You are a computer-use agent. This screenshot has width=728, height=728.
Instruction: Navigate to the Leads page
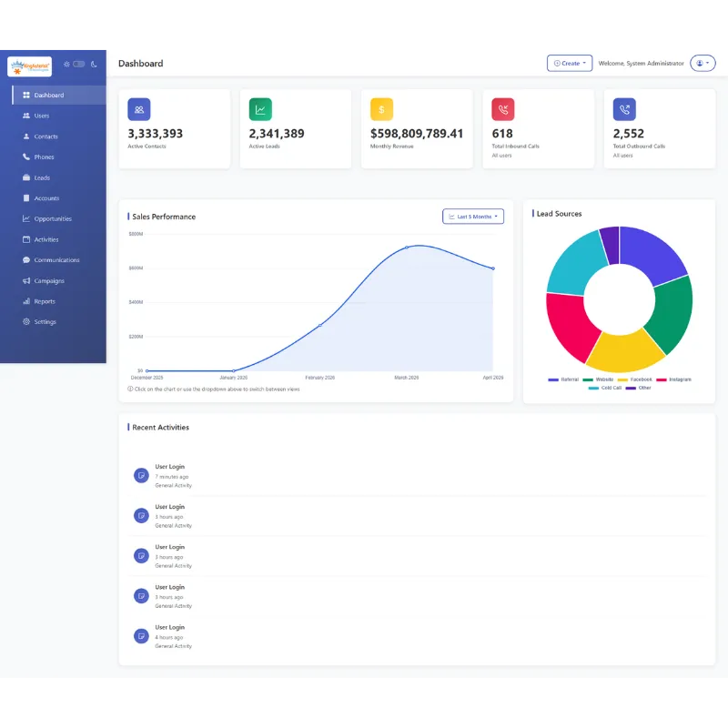point(59,177)
